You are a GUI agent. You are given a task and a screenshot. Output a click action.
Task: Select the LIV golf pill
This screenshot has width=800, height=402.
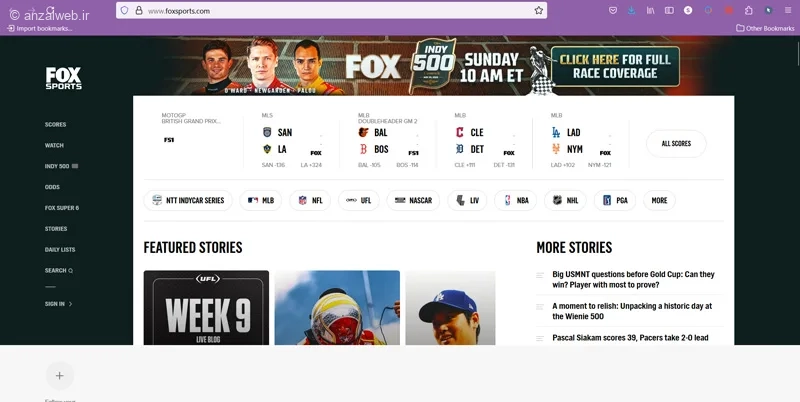467,200
